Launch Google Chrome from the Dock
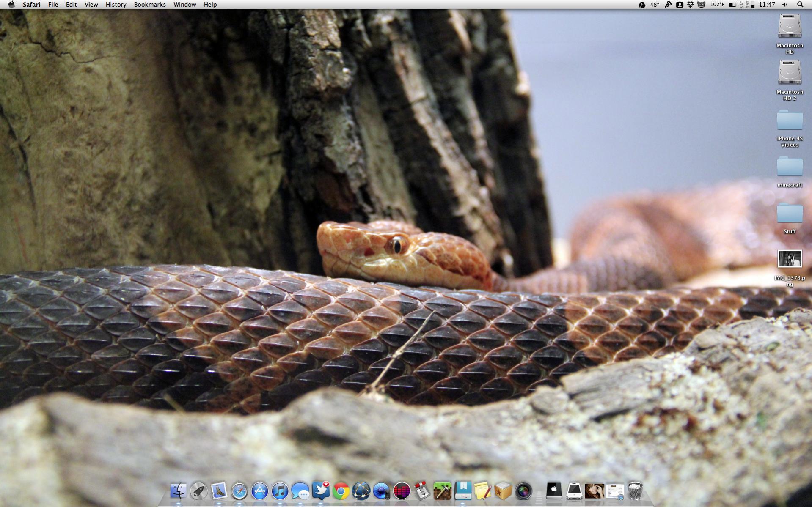 [x=341, y=491]
